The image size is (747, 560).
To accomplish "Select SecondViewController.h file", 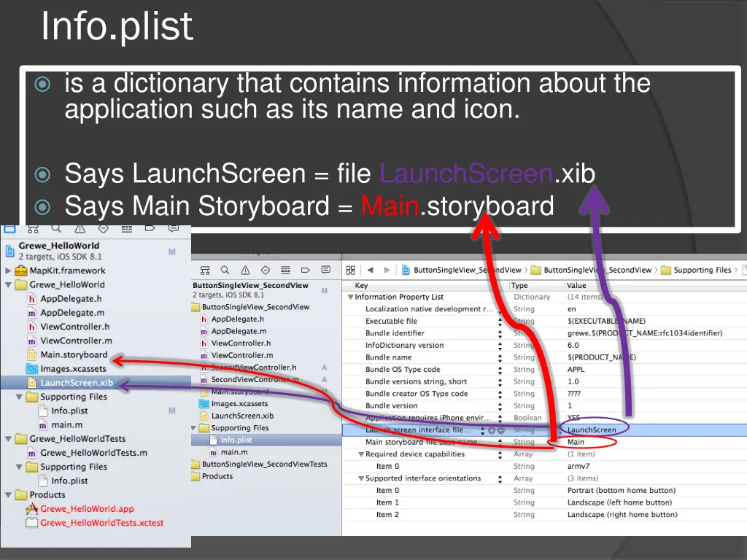I will (253, 367).
